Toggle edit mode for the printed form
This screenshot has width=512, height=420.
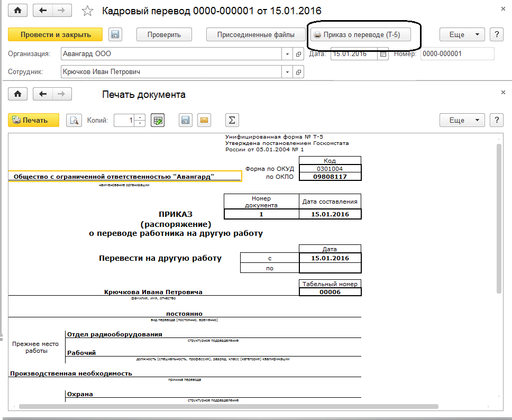(x=157, y=120)
